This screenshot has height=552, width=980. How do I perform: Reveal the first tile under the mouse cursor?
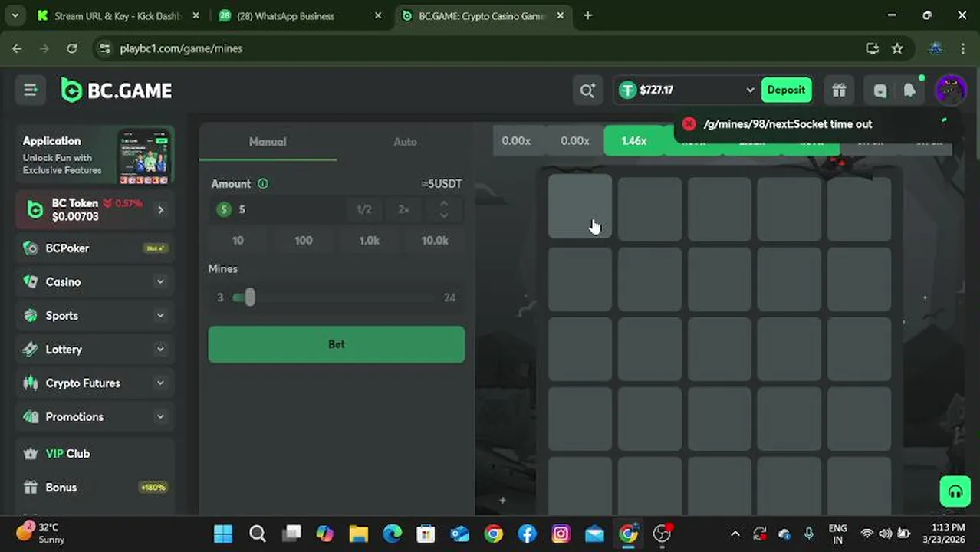tap(580, 206)
